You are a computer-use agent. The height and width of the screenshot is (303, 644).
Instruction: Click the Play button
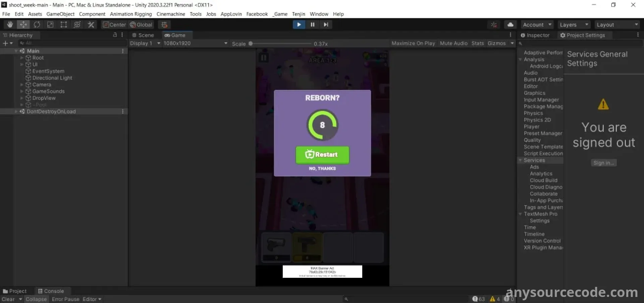(299, 25)
